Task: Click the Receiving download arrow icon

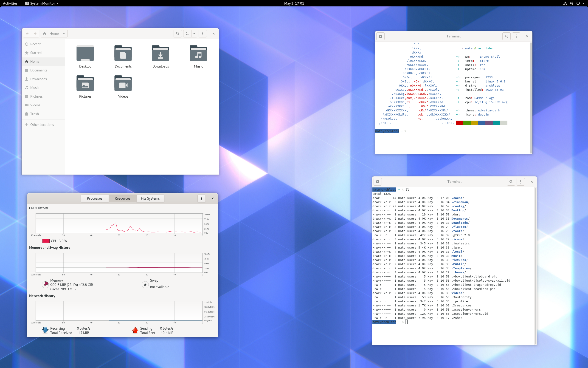Action: pyautogui.click(x=45, y=330)
